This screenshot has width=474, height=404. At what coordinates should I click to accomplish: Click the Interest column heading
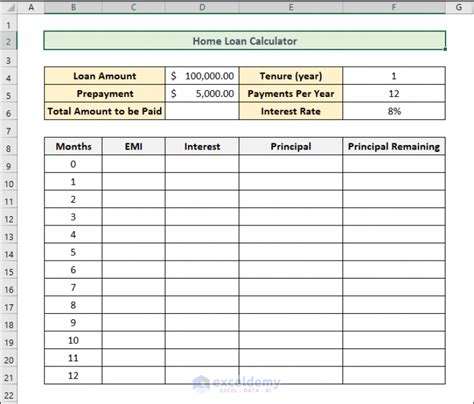point(202,146)
